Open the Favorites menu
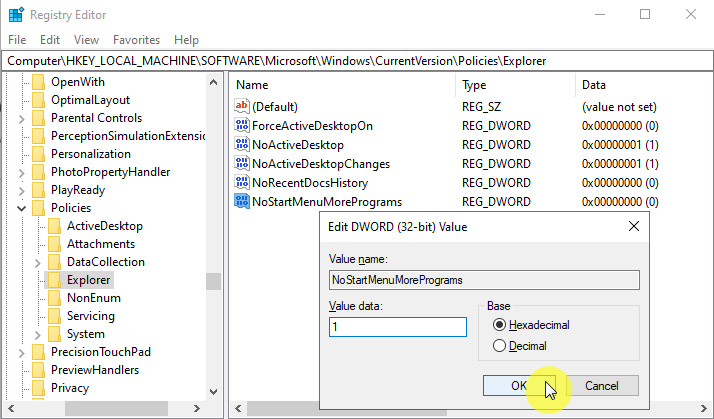714x419 pixels. coord(136,40)
